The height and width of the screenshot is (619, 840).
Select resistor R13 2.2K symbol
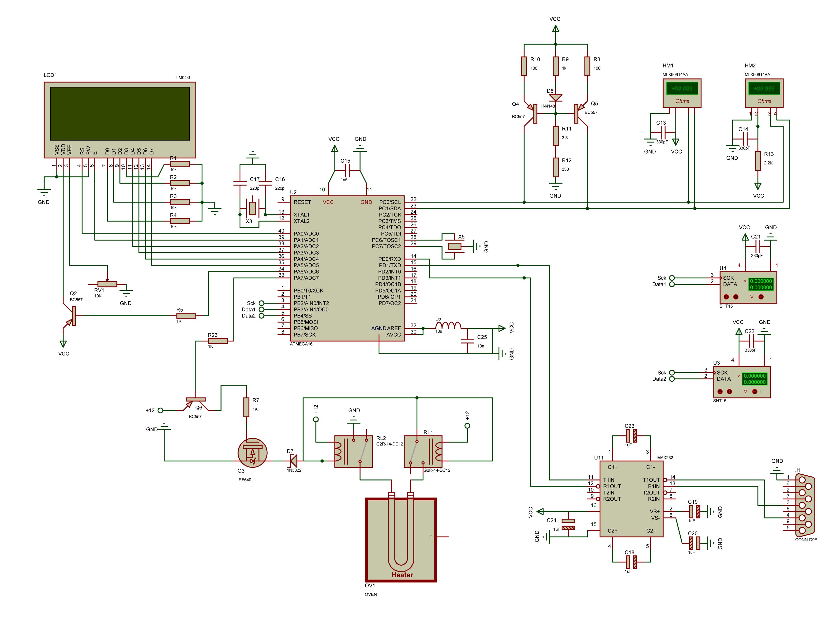coord(758,161)
